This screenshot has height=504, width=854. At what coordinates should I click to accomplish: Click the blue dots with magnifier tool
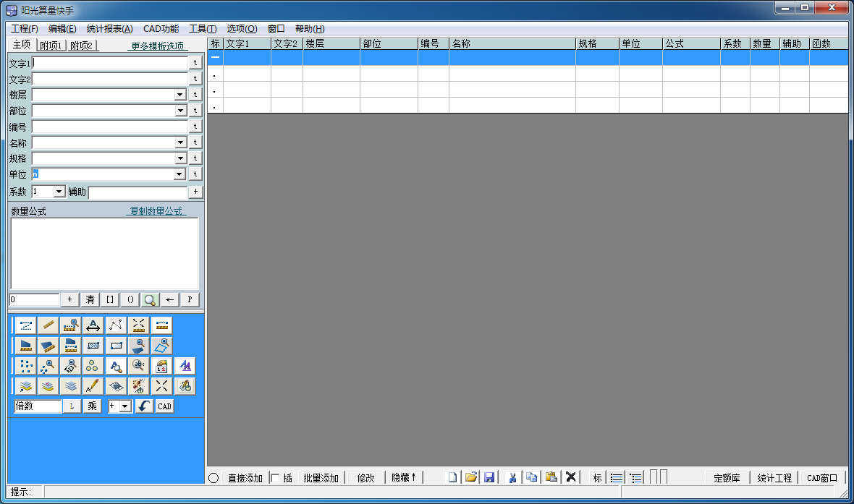coord(48,366)
